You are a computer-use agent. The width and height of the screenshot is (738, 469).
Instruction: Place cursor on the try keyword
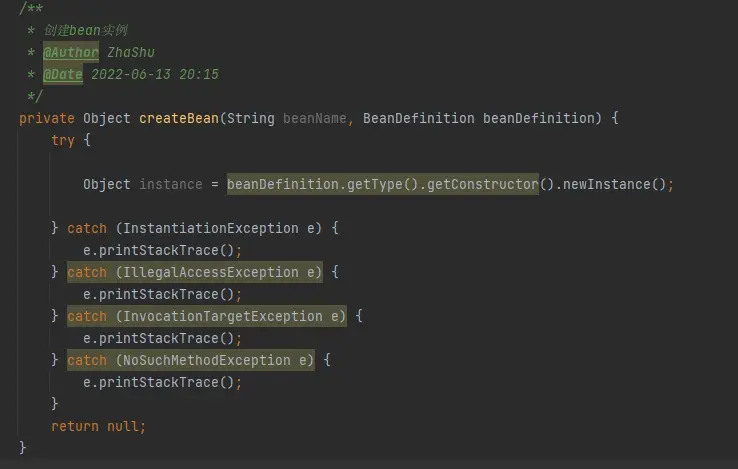63,140
